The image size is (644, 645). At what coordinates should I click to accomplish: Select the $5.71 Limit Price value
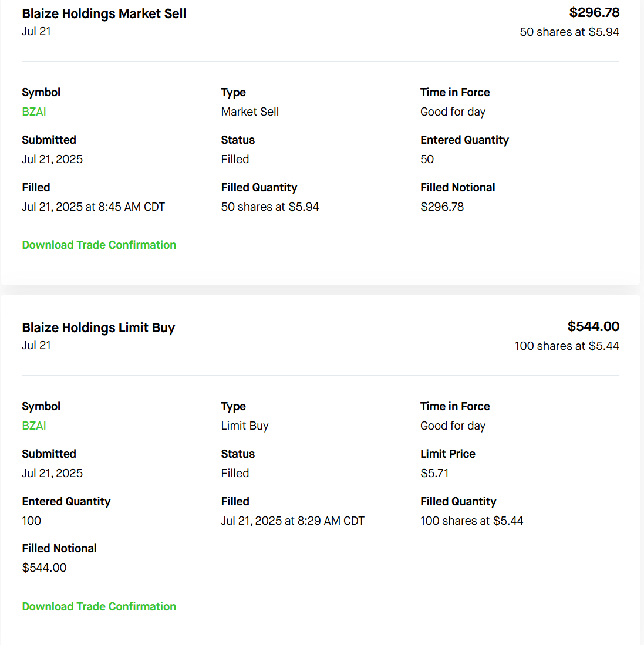(x=434, y=474)
